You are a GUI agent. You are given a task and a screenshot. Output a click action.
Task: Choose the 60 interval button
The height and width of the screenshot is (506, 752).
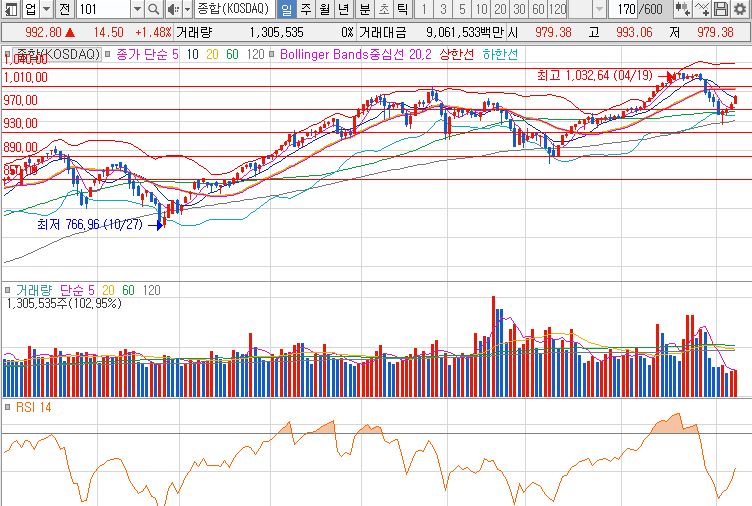(x=538, y=9)
